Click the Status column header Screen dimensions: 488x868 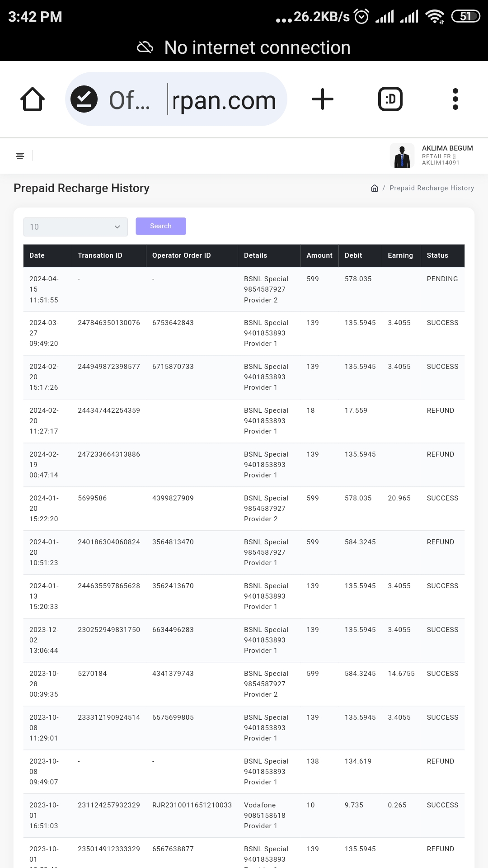[x=437, y=255]
